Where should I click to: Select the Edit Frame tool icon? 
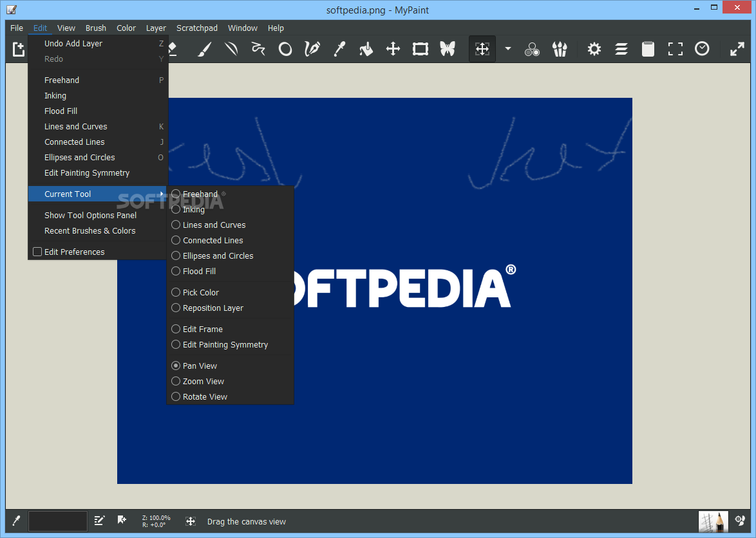(421, 49)
